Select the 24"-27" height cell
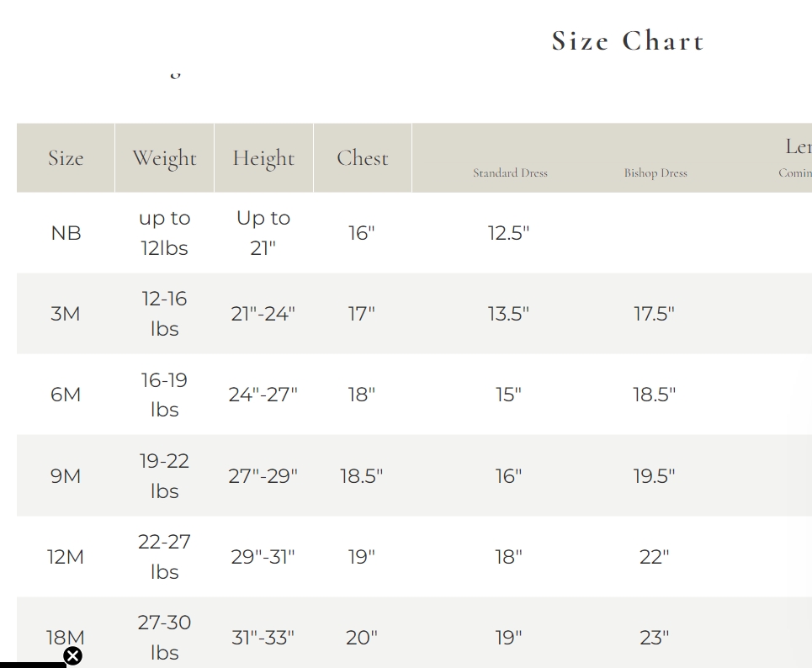 click(263, 395)
